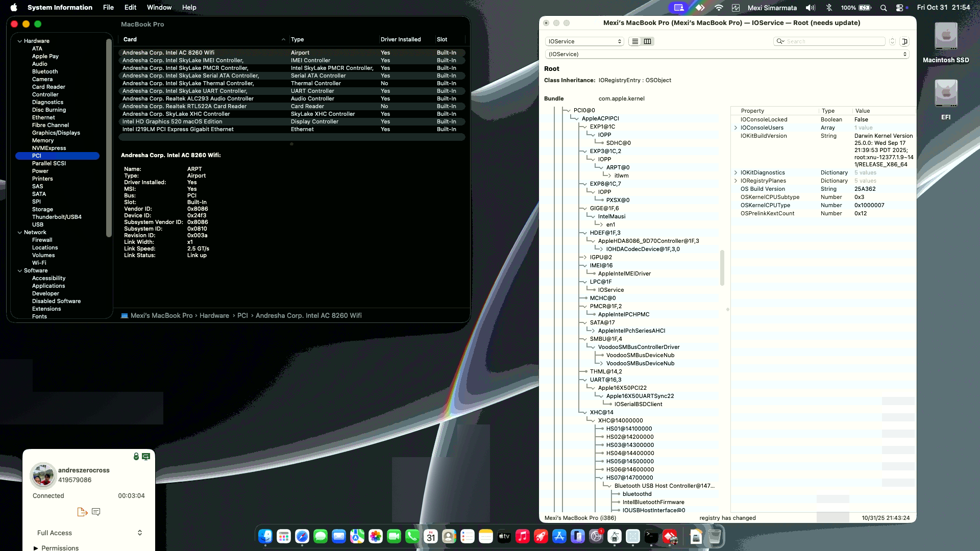The height and width of the screenshot is (551, 980).
Task: Toggle the IORegistryExplorer side panel button
Action: tap(904, 41)
